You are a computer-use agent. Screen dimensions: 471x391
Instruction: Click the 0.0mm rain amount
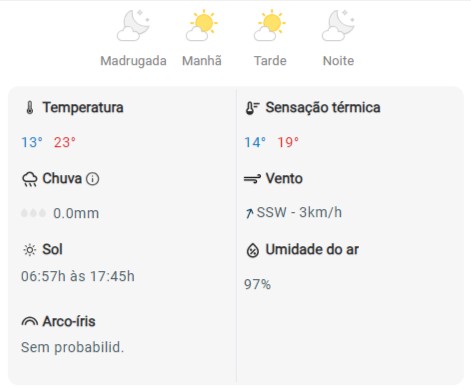coord(76,213)
